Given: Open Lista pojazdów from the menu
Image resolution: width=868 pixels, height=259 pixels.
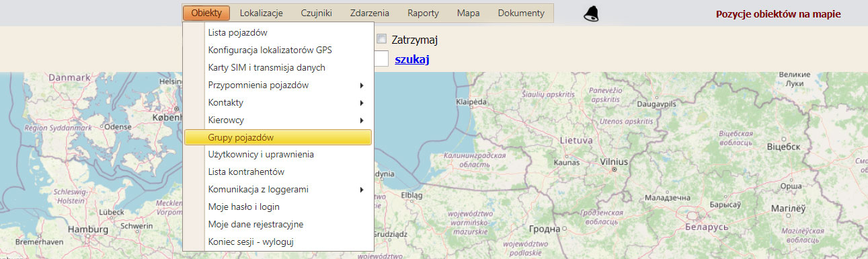Looking at the screenshot, I should tap(278, 33).
